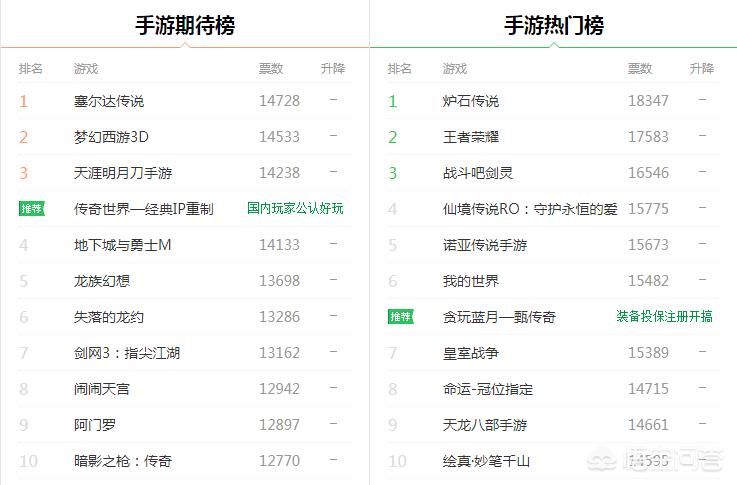
Task: Select 天龙八部手游 from the hot list
Action: pos(485,425)
